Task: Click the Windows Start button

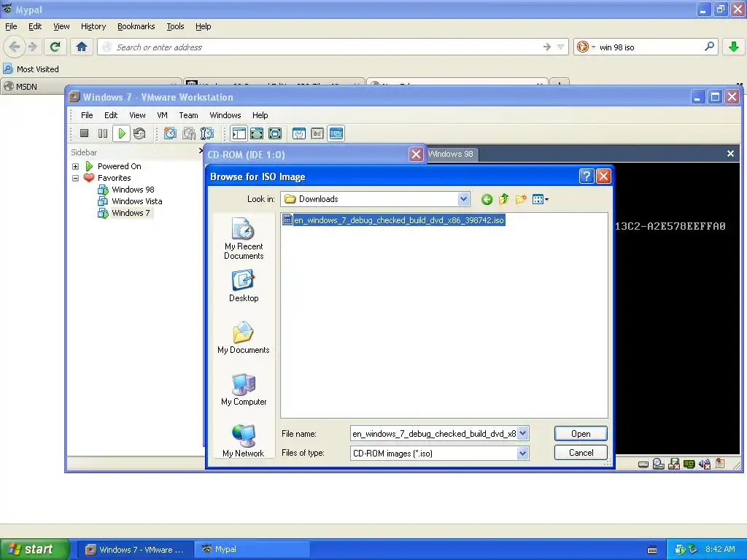Action: (x=35, y=549)
